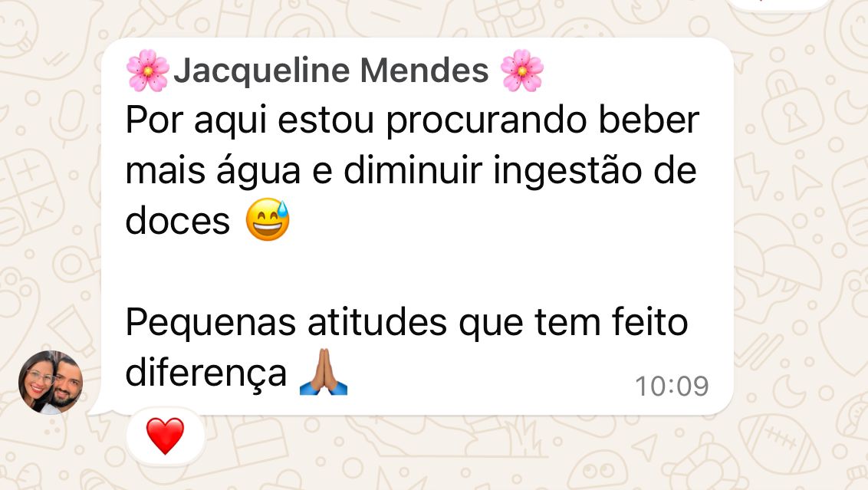Click the word doces in the message
Screen dimensions: 868x490
[x=177, y=222]
